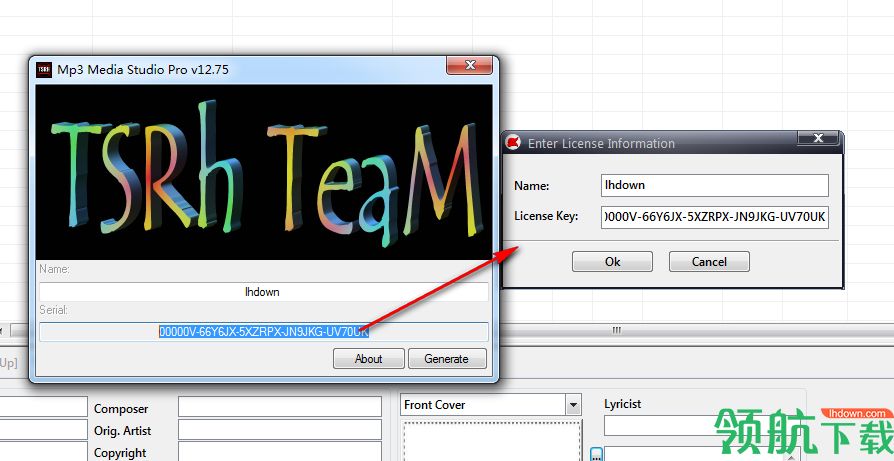
Task: Click the Lyricist label
Action: point(623,404)
